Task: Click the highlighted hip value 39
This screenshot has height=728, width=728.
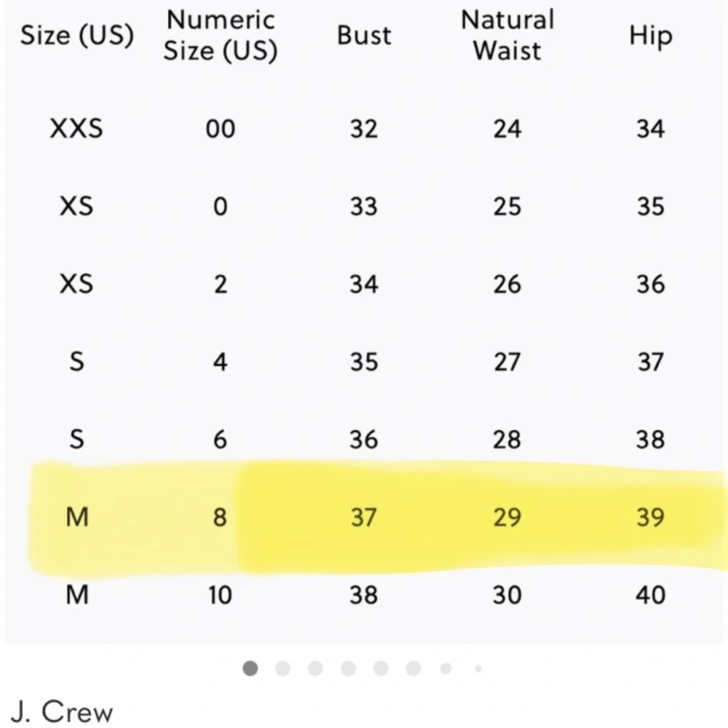Action: click(650, 518)
